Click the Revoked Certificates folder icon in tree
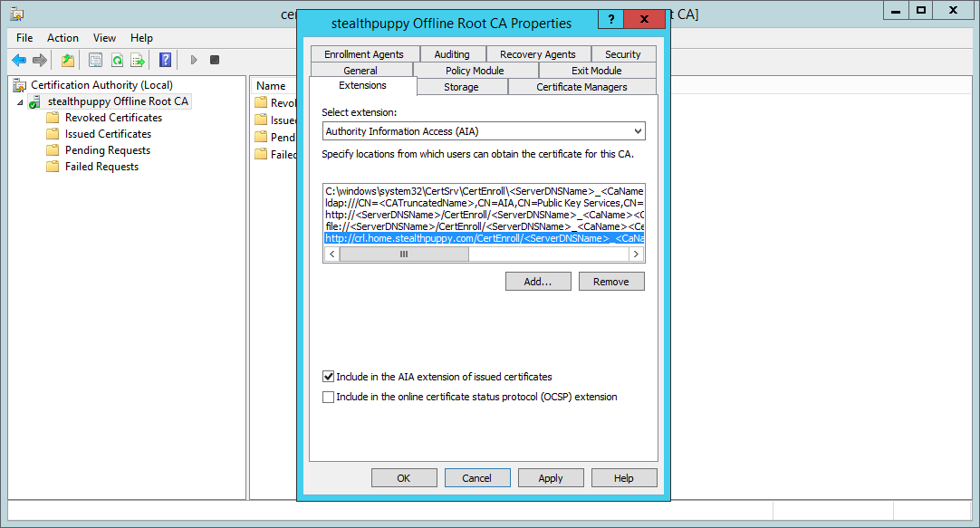 tap(53, 118)
